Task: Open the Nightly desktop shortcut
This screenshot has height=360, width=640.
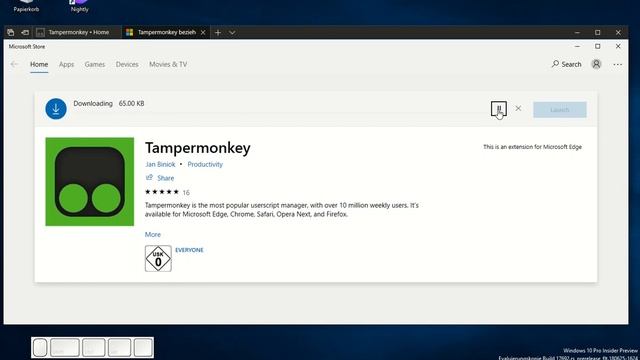Action: [x=79, y=6]
